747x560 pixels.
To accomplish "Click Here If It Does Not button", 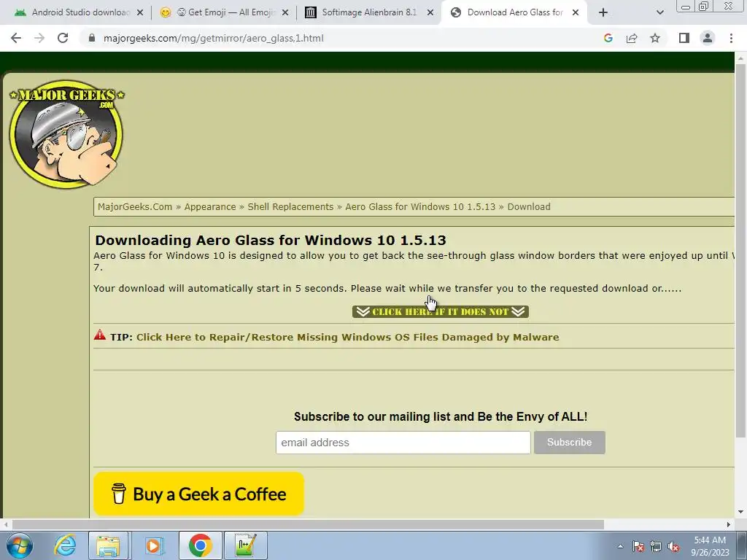I will tap(440, 312).
